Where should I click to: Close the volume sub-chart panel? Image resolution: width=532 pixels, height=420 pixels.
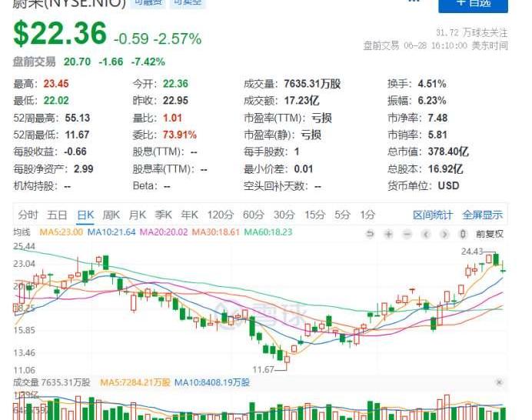pyautogui.click(x=499, y=382)
